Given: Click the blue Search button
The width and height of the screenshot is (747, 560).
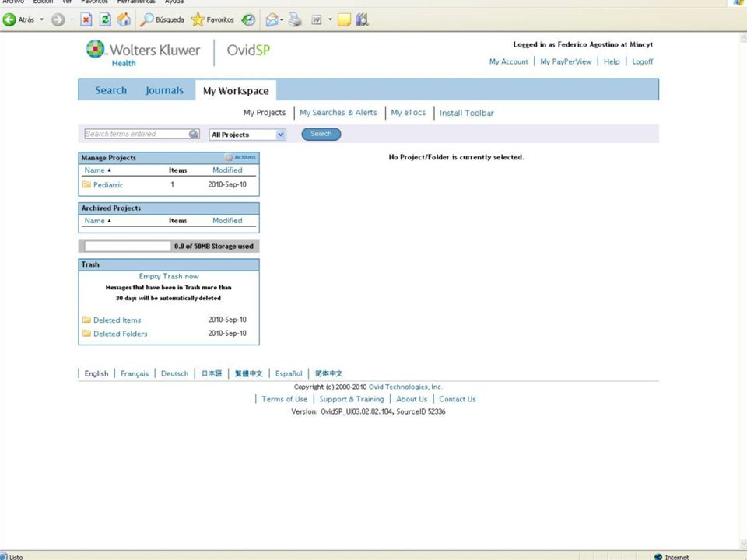Looking at the screenshot, I should coord(321,135).
